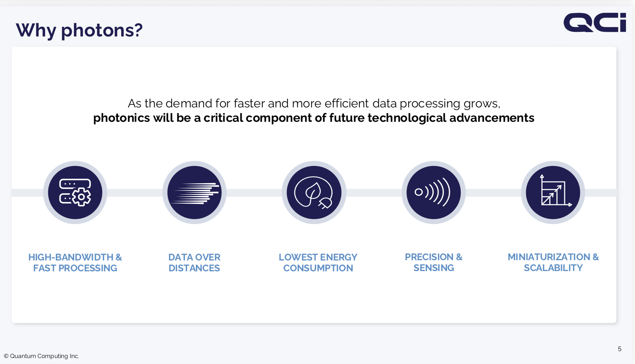Click the Data Over Distances label
This screenshot has width=635, height=364.
tap(194, 263)
